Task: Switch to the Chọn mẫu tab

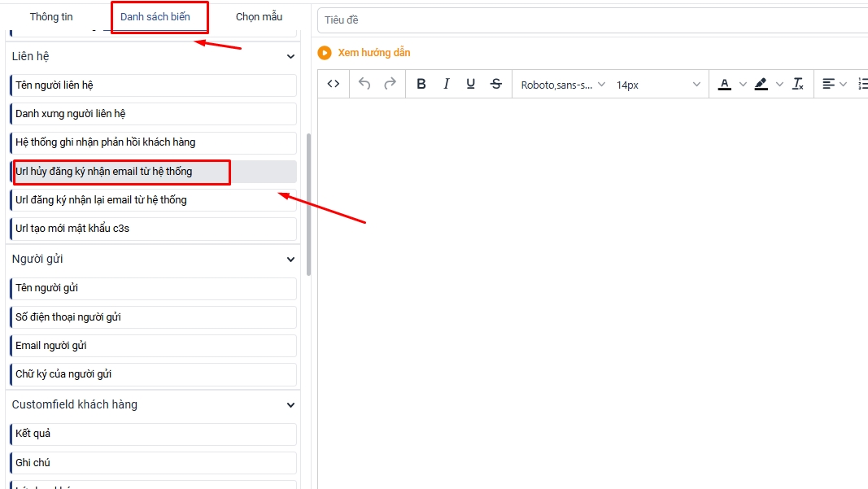Action: tap(259, 17)
